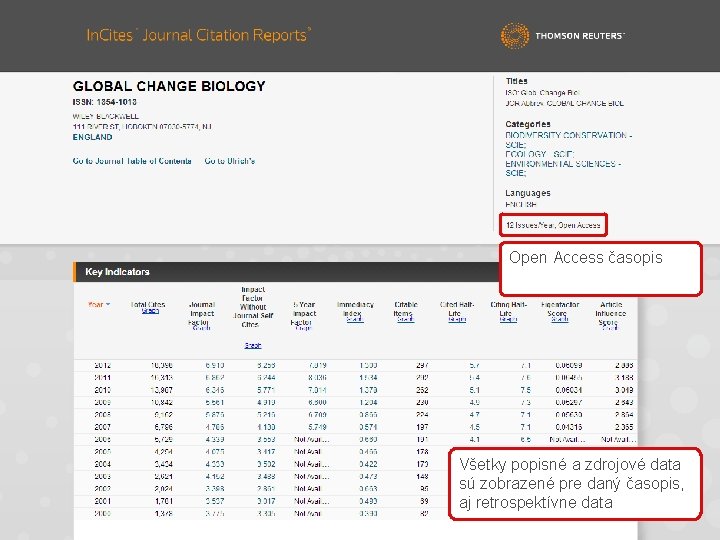Click the 2001 year cell
This screenshot has width=720, height=540.
(102, 501)
